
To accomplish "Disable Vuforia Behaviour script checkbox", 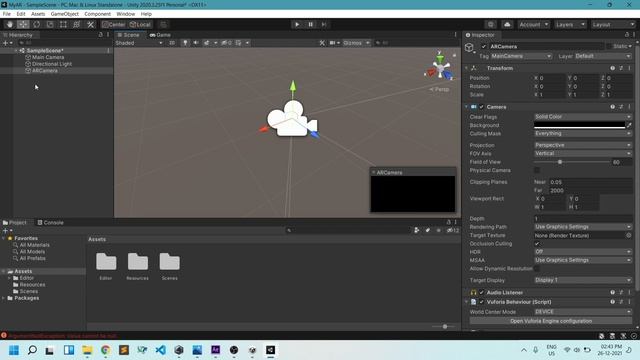I will tap(482, 302).
